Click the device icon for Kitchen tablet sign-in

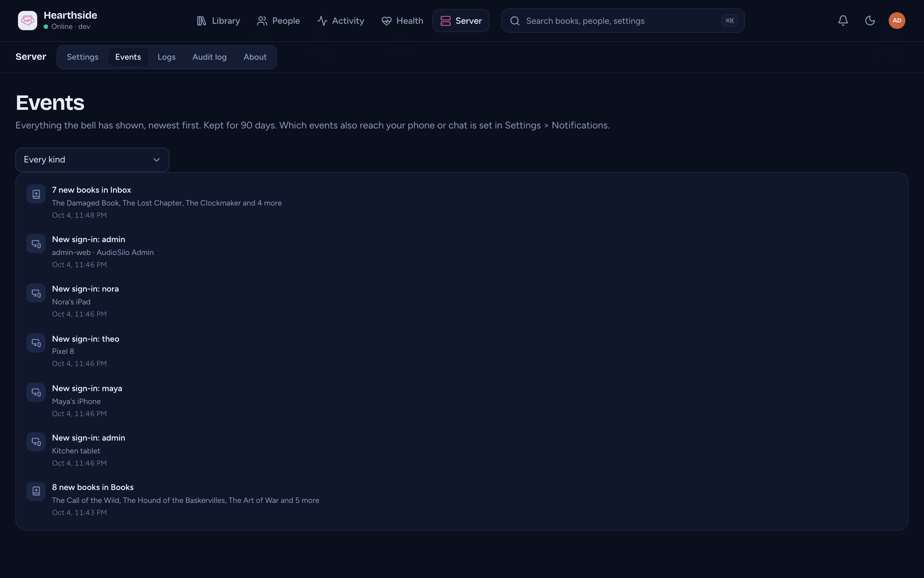pos(36,442)
